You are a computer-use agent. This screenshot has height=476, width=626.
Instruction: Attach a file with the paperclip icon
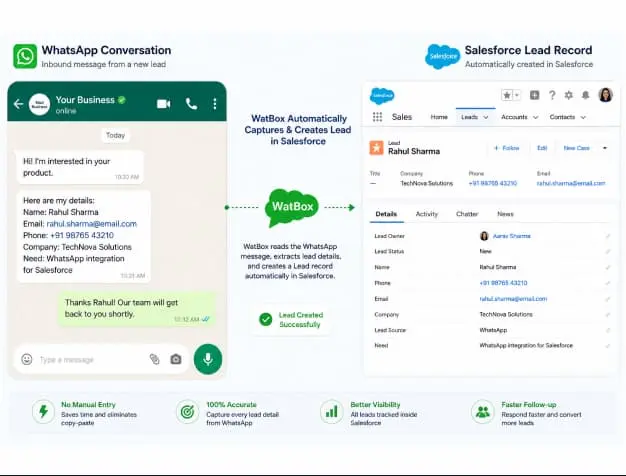coord(155,359)
